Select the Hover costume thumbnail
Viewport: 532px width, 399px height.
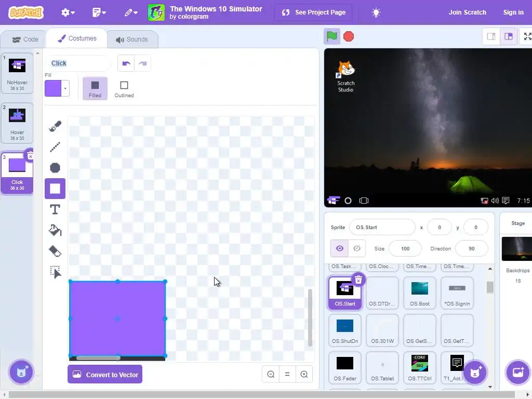17,123
